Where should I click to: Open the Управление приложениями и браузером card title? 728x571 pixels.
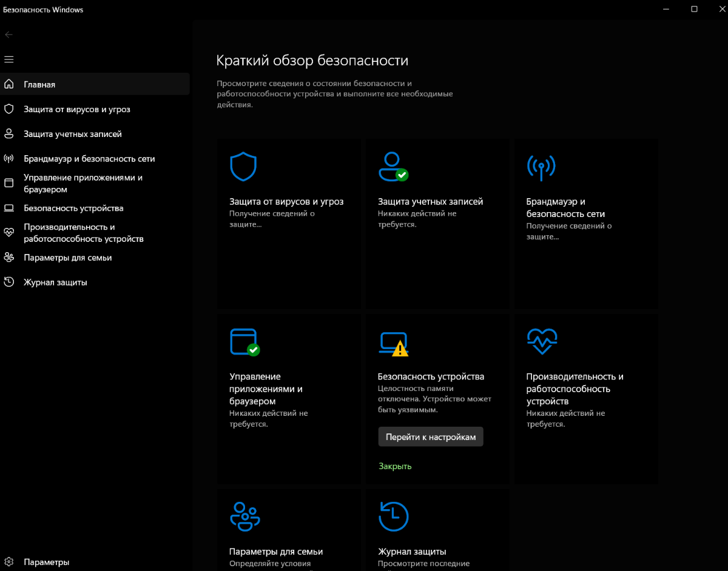[266, 389]
